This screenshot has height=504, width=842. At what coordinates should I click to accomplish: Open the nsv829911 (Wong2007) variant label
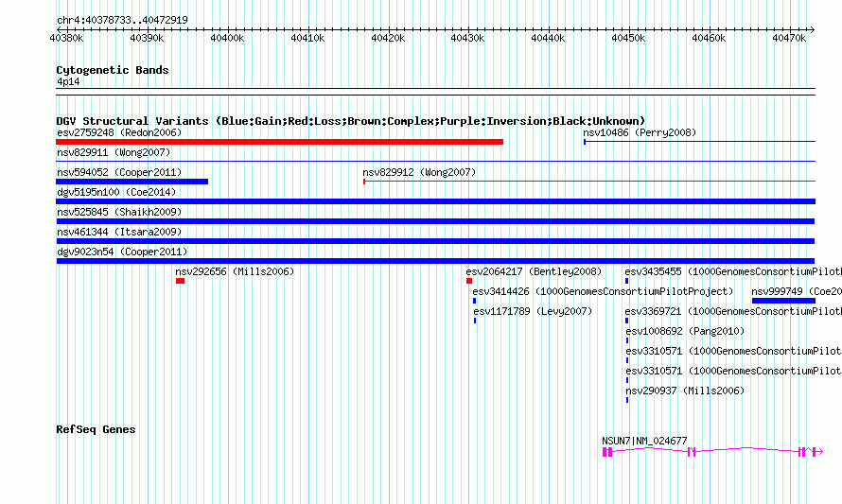click(114, 152)
